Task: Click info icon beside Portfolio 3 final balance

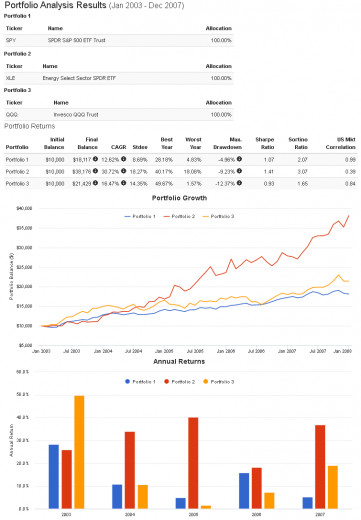Action: pyautogui.click(x=95, y=183)
